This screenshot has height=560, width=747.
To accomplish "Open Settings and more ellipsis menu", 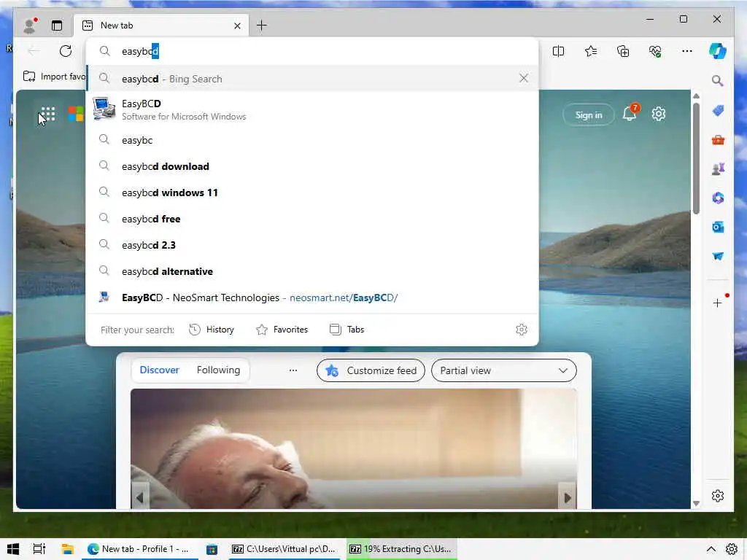I will point(687,51).
